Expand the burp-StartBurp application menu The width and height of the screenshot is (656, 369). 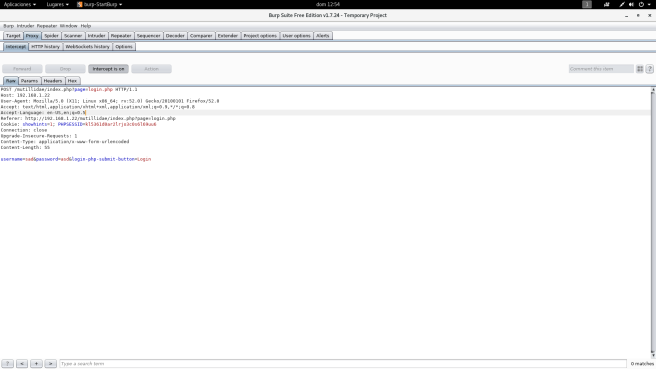[x=100, y=4]
